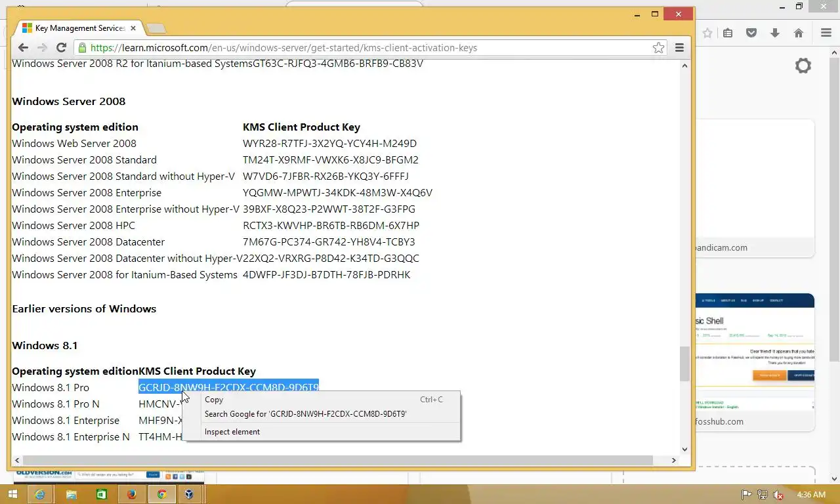
Task: Click the Windows Server 2008 Datacenter key 7M67G
Action: pos(329,241)
